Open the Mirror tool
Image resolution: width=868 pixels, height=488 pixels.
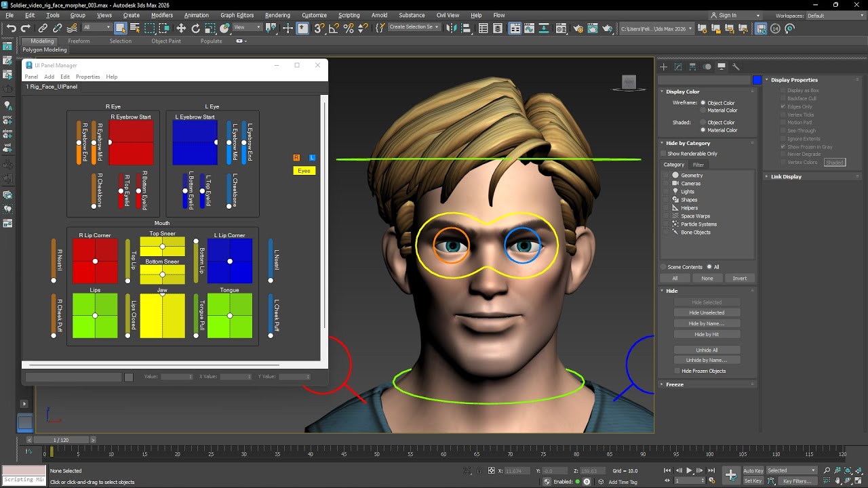tap(451, 28)
